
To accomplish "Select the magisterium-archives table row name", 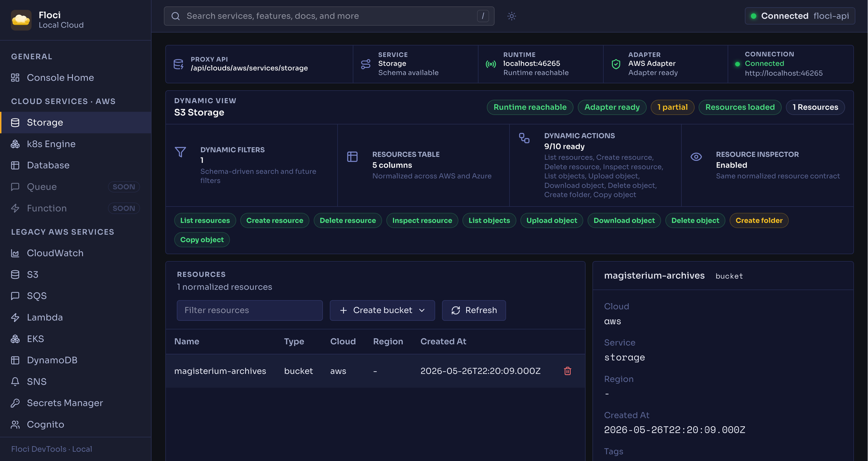I will pyautogui.click(x=220, y=371).
